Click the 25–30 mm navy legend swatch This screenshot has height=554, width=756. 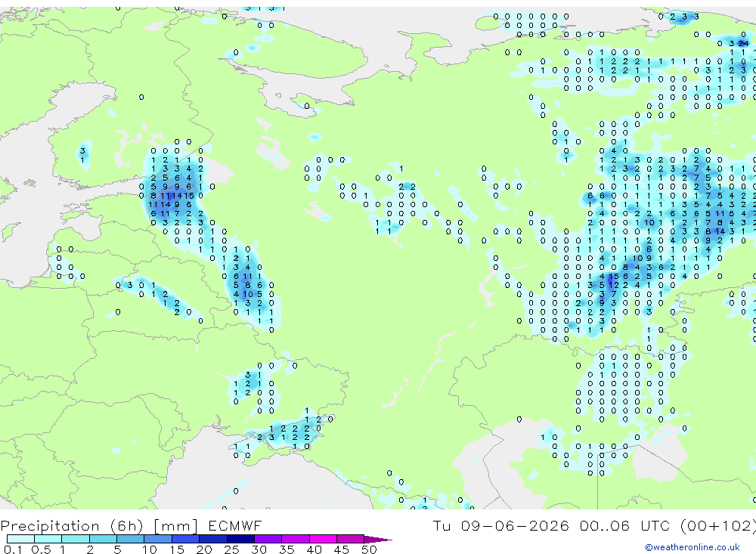[240, 539]
